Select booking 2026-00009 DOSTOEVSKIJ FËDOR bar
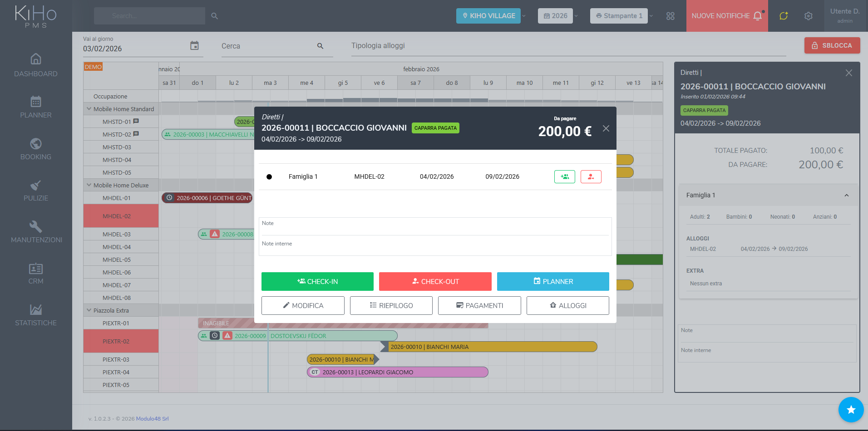The height and width of the screenshot is (431, 868). (297, 336)
